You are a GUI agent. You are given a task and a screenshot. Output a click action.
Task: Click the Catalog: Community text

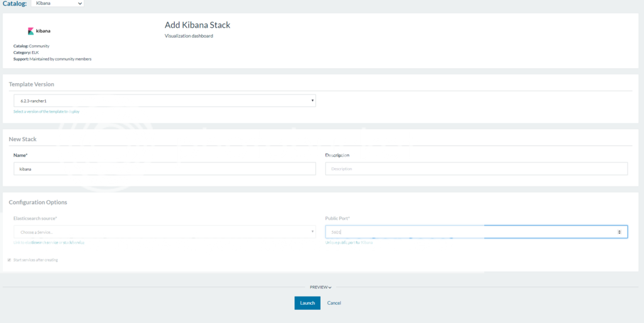[x=31, y=46]
